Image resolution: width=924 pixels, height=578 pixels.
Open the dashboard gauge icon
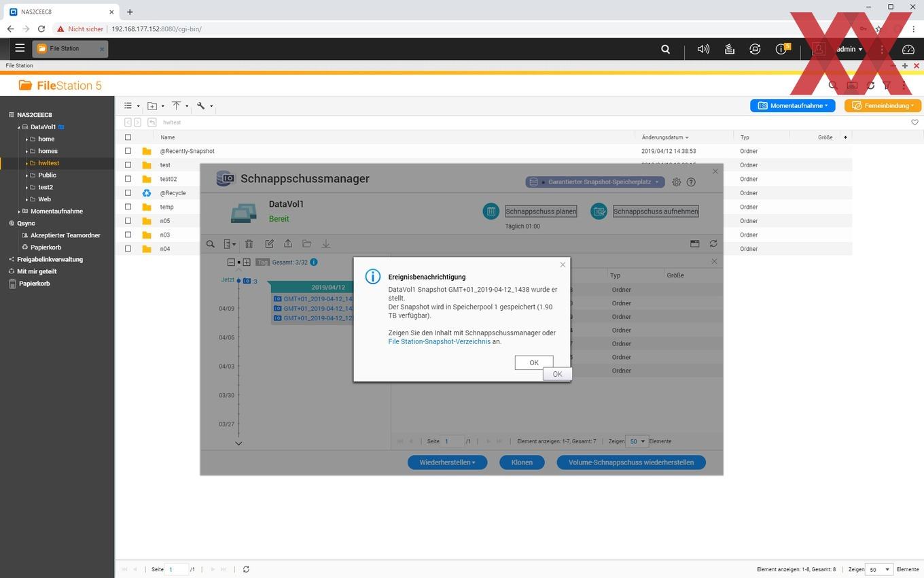[908, 49]
